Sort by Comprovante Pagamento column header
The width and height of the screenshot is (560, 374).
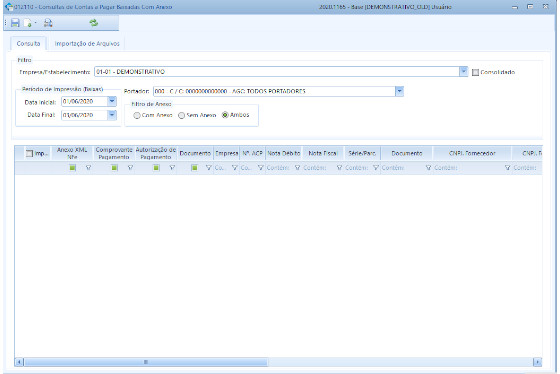114,153
